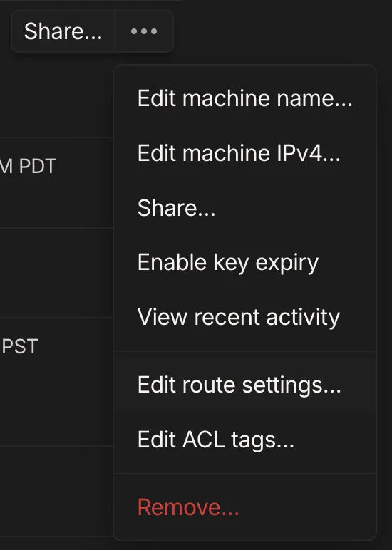This screenshot has height=550, width=392.
Task: Click the red Remove... option
Action: 245,507
